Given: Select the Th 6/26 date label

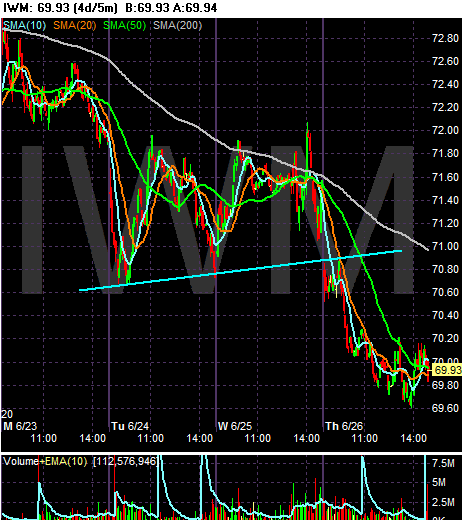Looking at the screenshot, I should (344, 426).
